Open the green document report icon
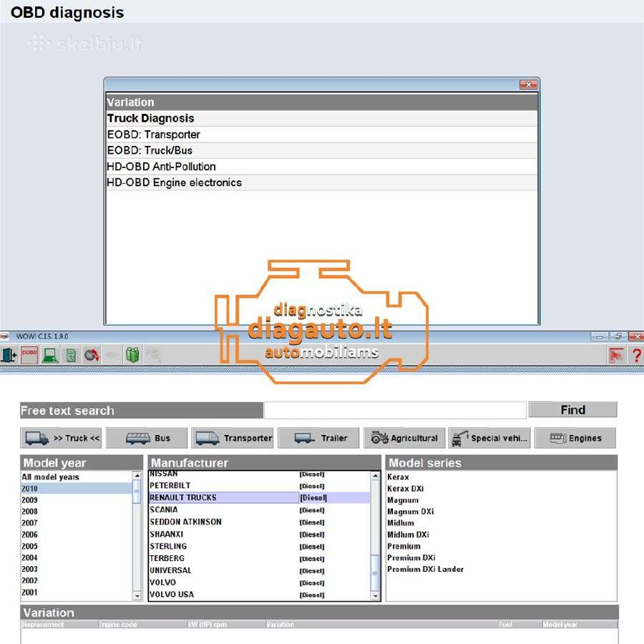This screenshot has width=644, height=644. coord(71,355)
